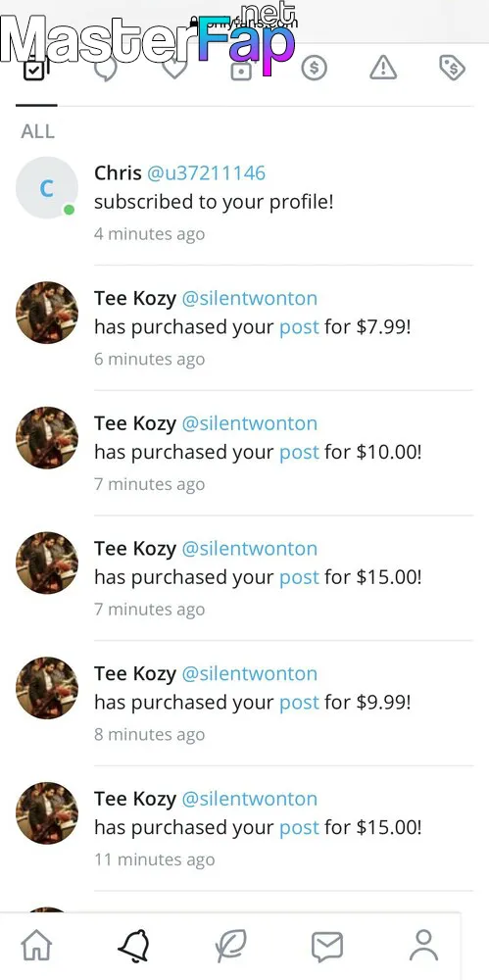Click Tee Kozy name in 8 minutes ago notification
This screenshot has height=980, width=489.
tap(135, 673)
